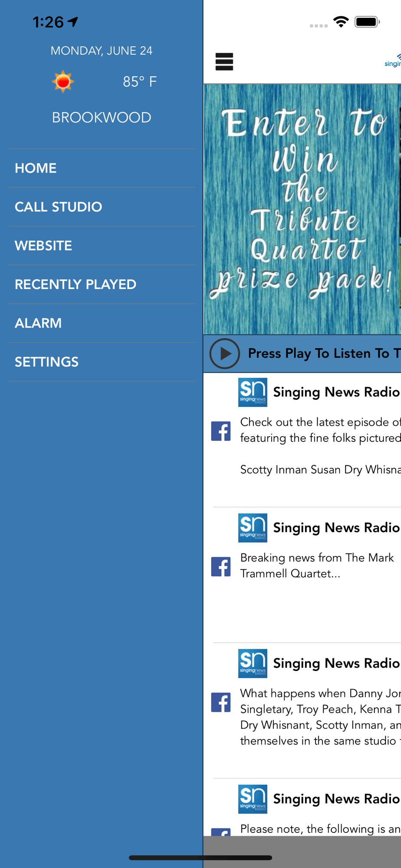
Task: Open Settings from the side menu
Action: (x=102, y=362)
